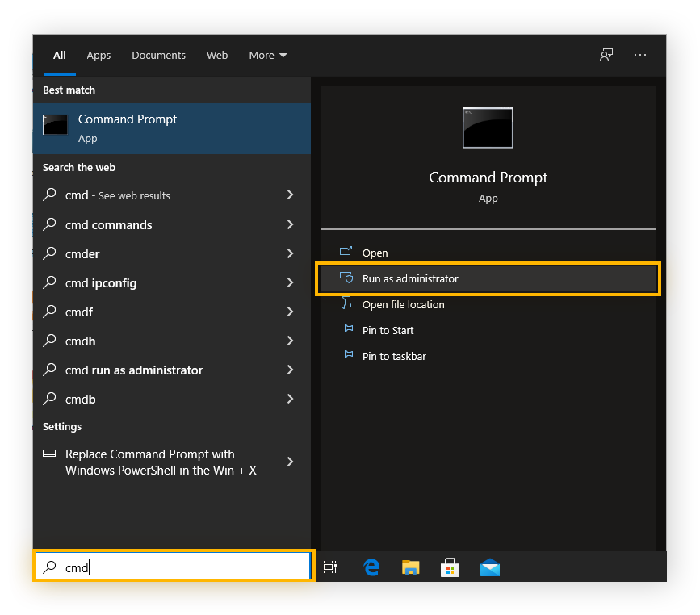Open the ellipsis options menu
Image resolution: width=700 pixels, height=615 pixels.
640,55
